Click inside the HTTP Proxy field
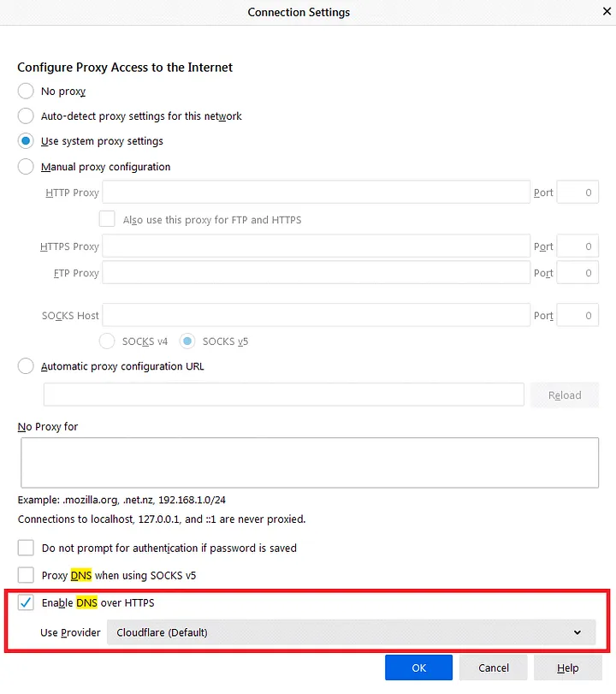The height and width of the screenshot is (694, 616). pos(315,192)
